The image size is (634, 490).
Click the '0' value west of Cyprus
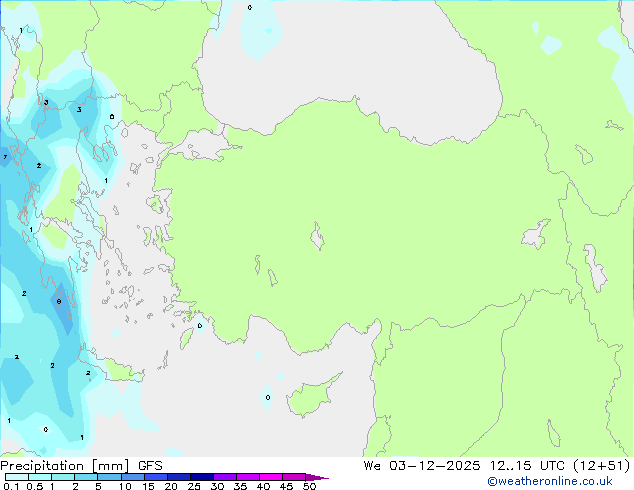[x=268, y=397]
